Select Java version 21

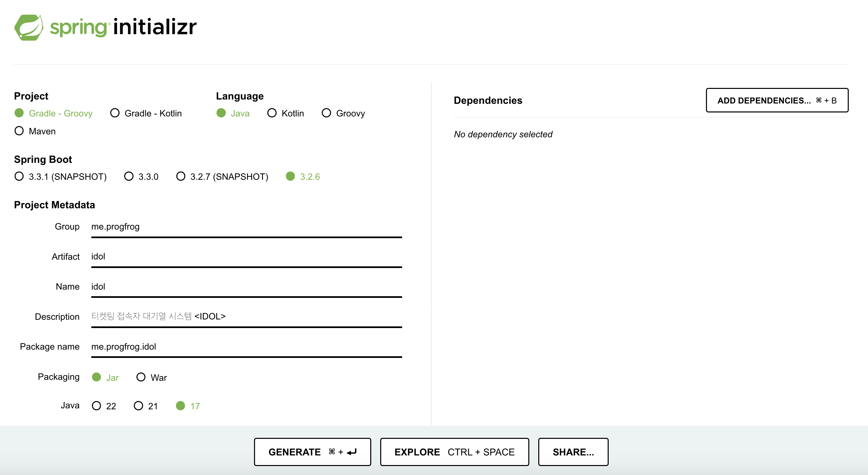point(138,406)
